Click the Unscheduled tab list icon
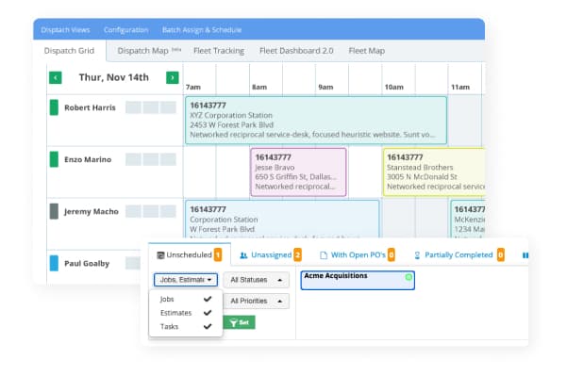The height and width of the screenshot is (392, 567). (x=161, y=254)
